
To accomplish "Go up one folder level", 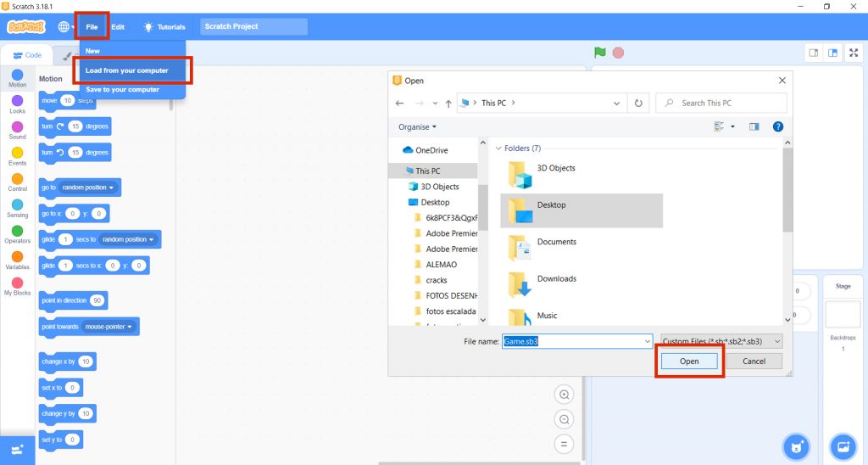I will click(x=448, y=103).
